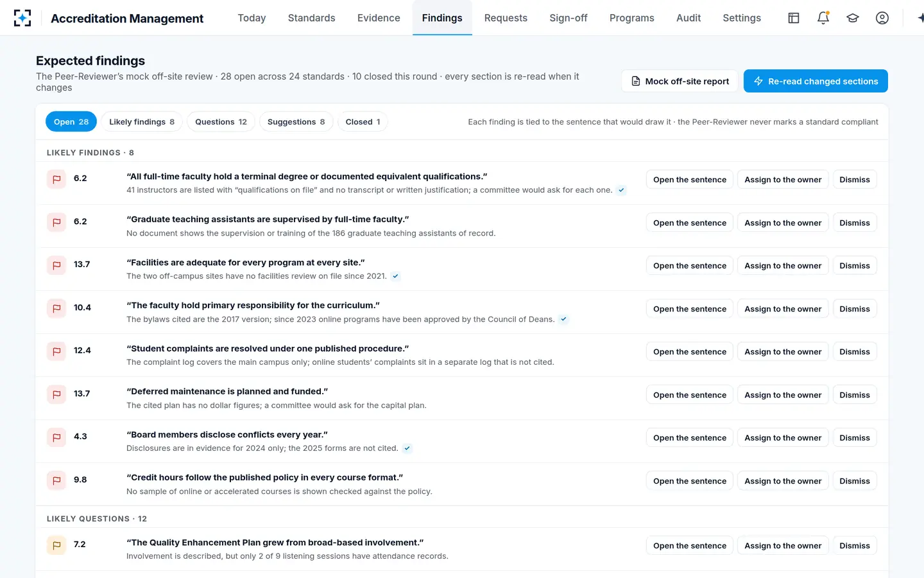Open the notifications bell
Image resolution: width=924 pixels, height=578 pixels.
click(x=823, y=18)
